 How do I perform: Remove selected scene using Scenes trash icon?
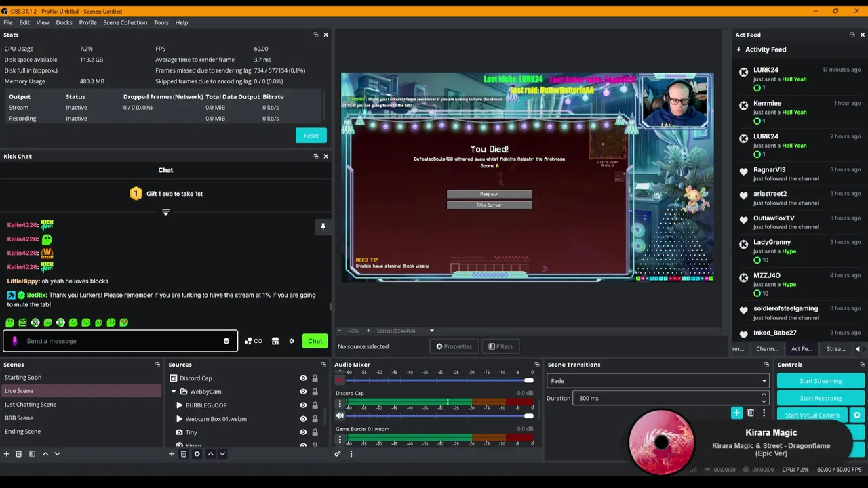point(19,453)
